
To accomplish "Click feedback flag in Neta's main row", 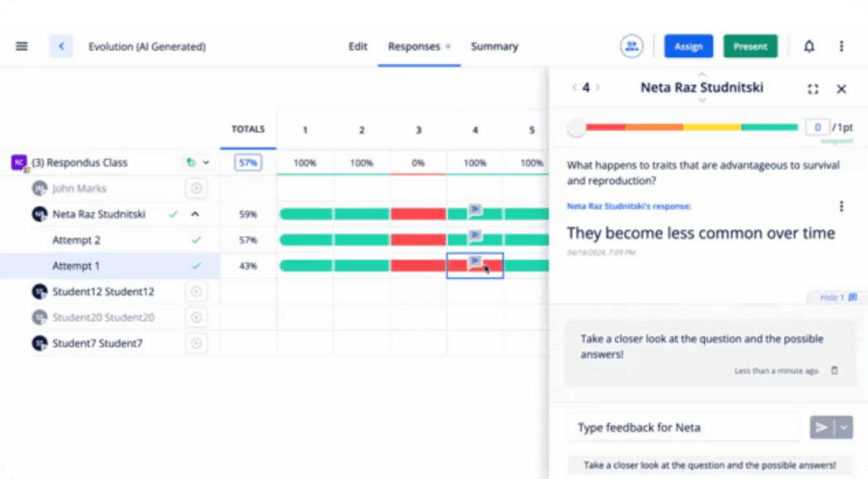I will [x=475, y=209].
